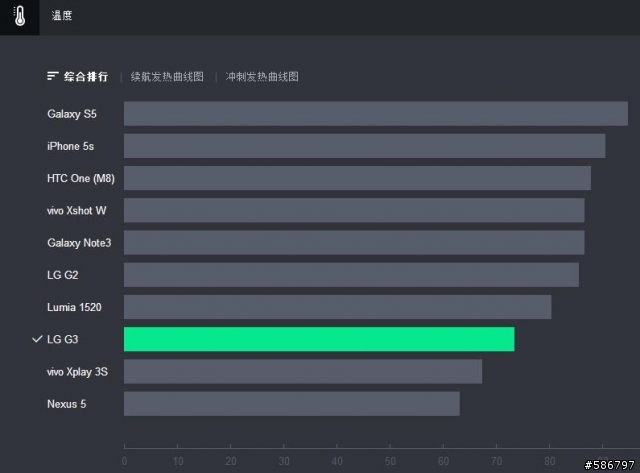Select the iPhone 5s label

point(70,146)
